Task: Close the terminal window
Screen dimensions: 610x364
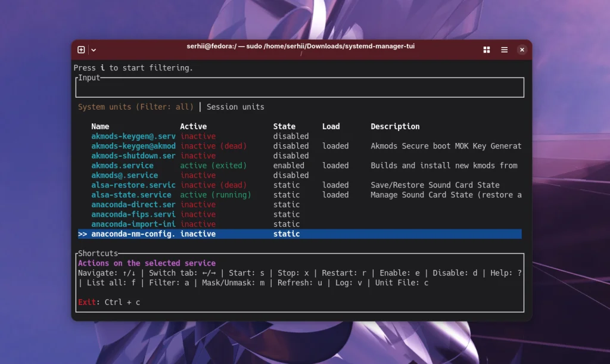Action: pyautogui.click(x=522, y=50)
